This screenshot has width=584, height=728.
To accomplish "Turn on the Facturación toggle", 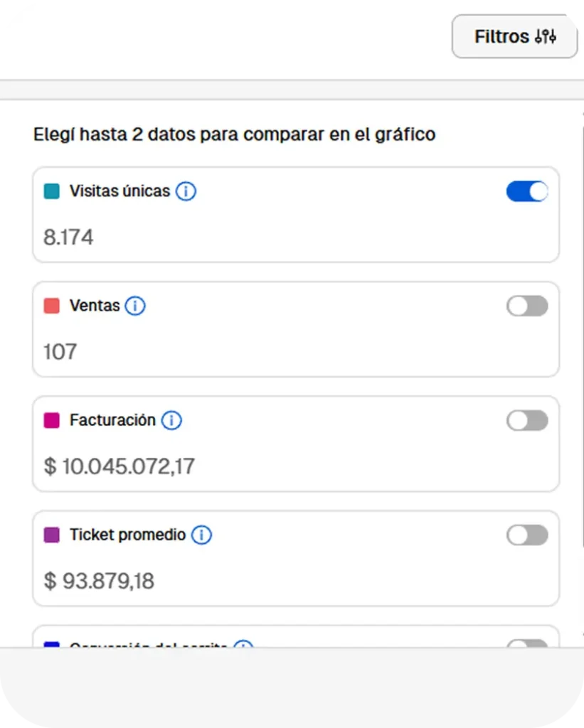I will click(x=527, y=420).
